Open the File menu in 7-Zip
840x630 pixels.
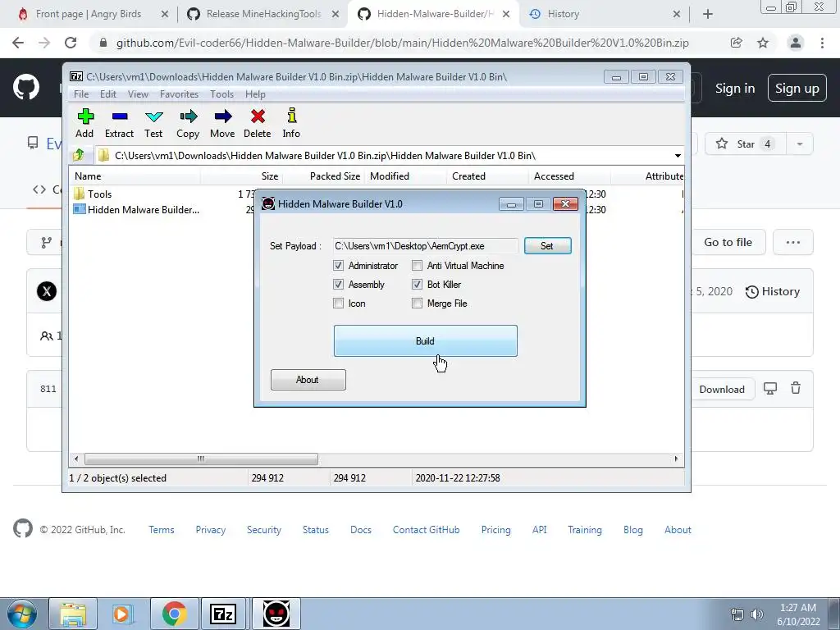[x=81, y=94]
